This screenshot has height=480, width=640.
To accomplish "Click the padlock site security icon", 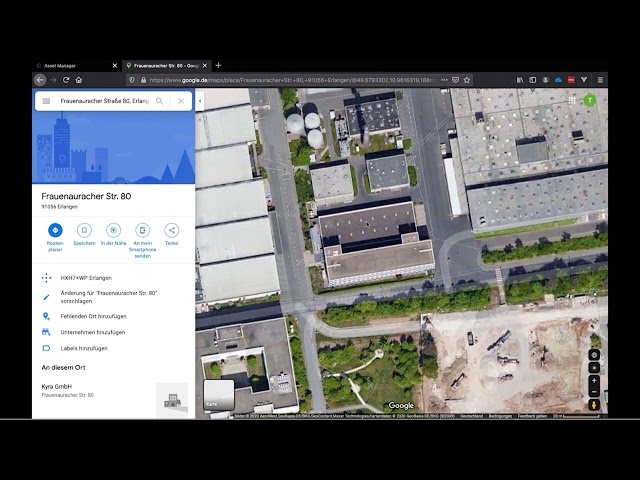I will (143, 80).
